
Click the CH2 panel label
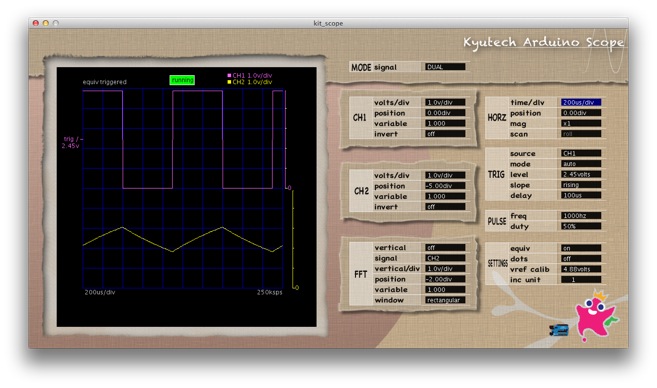point(361,191)
